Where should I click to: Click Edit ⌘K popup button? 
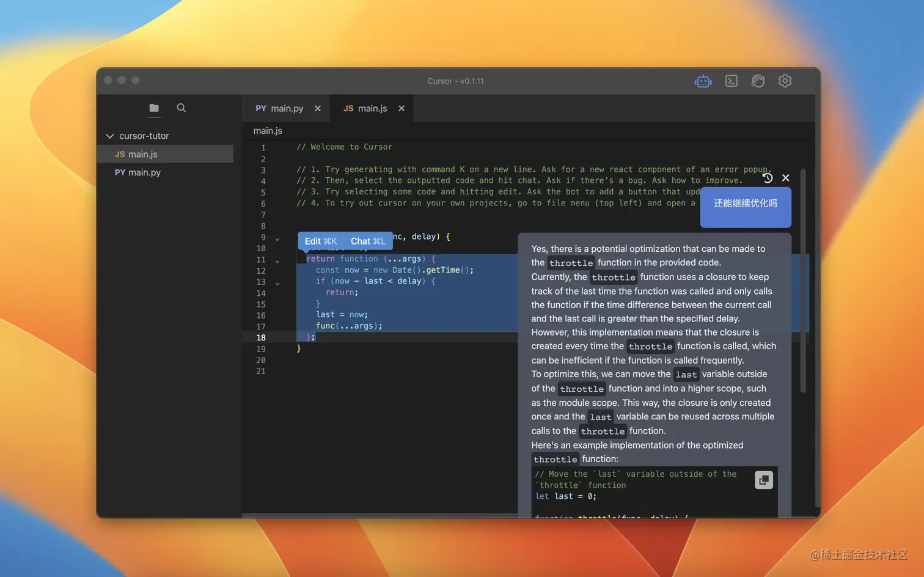321,241
